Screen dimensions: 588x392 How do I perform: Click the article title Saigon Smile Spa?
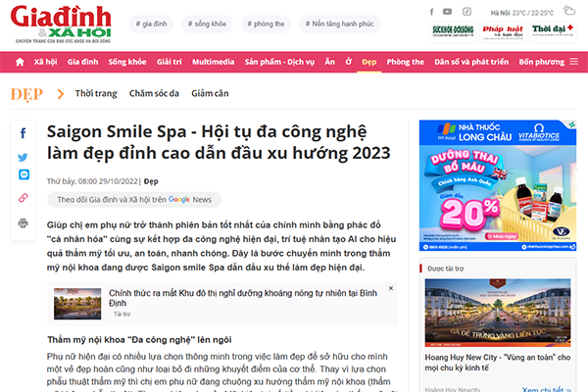coord(219,142)
